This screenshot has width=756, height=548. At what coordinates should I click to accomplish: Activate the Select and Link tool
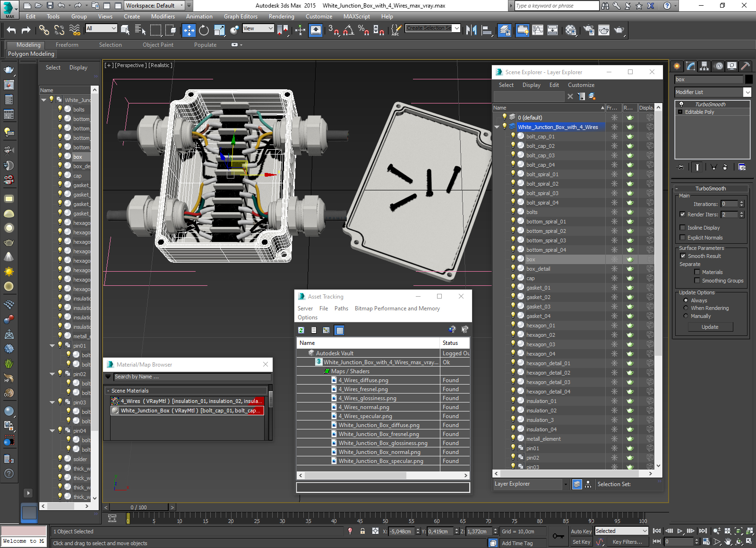pos(44,30)
